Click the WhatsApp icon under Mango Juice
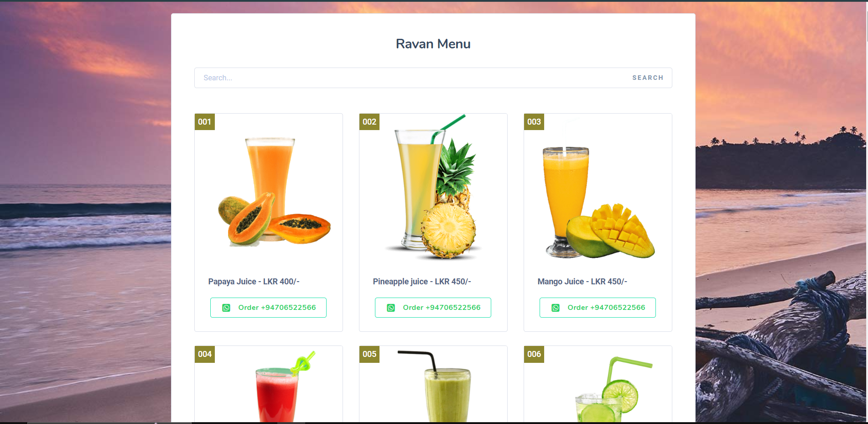The image size is (868, 424). pyautogui.click(x=556, y=308)
